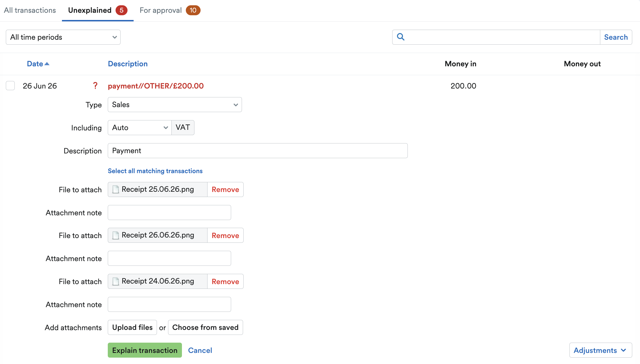Remove the Receipt 26.06.26.png attachment
Viewport: 640px width, 364px height.
click(225, 235)
